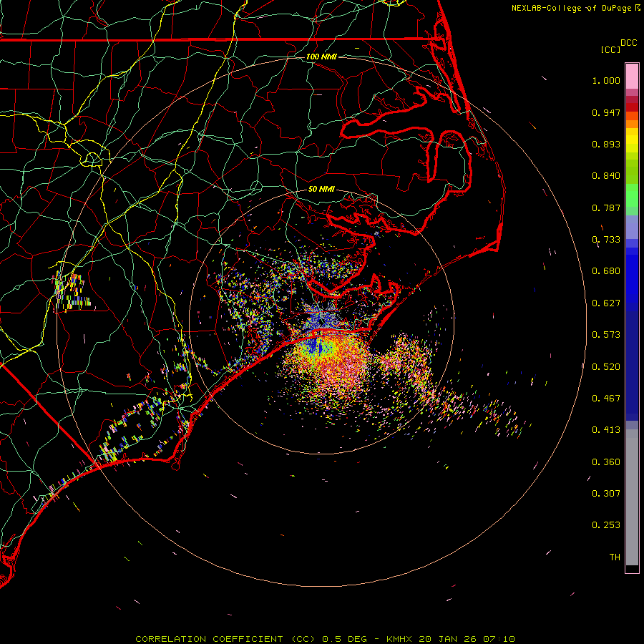644x644 pixels.
Task: Select the 0.253 scale value
Action: pos(606,525)
